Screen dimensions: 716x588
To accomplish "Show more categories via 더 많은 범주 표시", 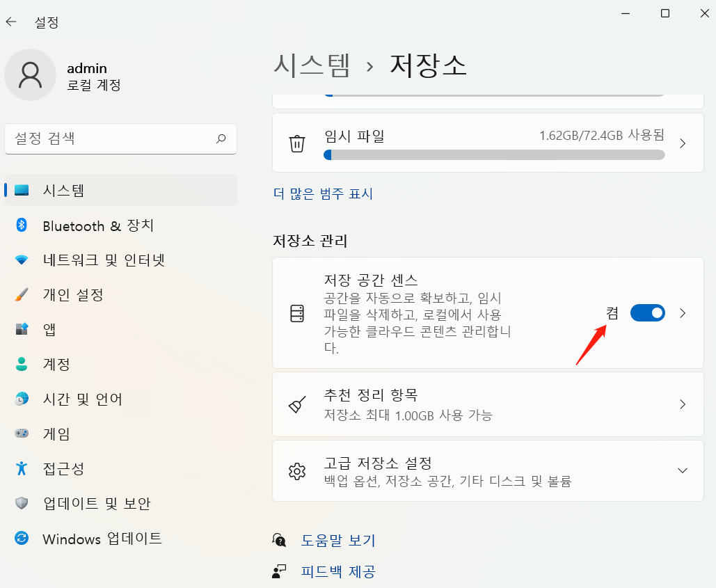I will (321, 195).
